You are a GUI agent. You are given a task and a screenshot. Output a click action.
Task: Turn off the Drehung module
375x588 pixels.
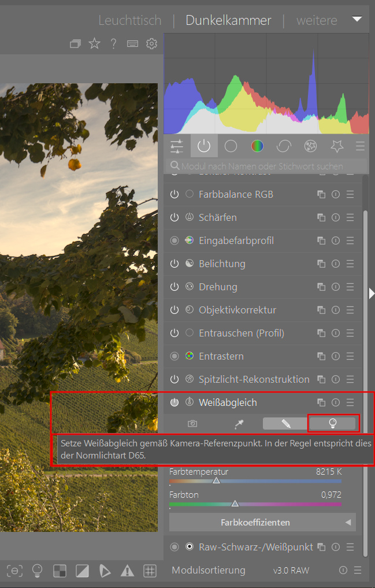coord(174,287)
